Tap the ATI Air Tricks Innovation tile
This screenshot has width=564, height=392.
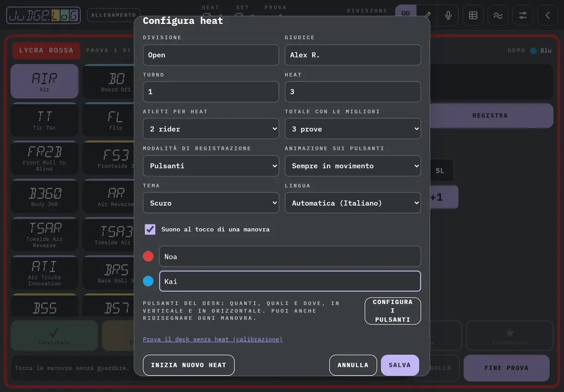point(44,273)
